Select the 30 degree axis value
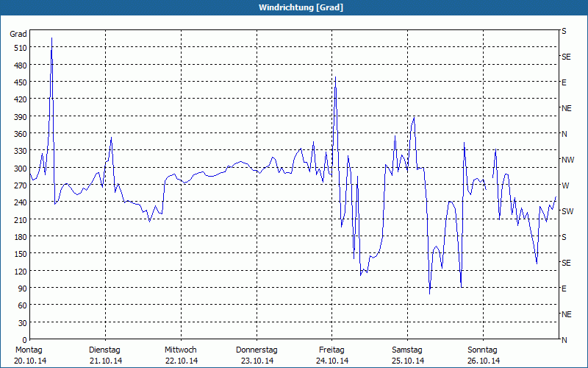This screenshot has width=588, height=368. click(23, 323)
